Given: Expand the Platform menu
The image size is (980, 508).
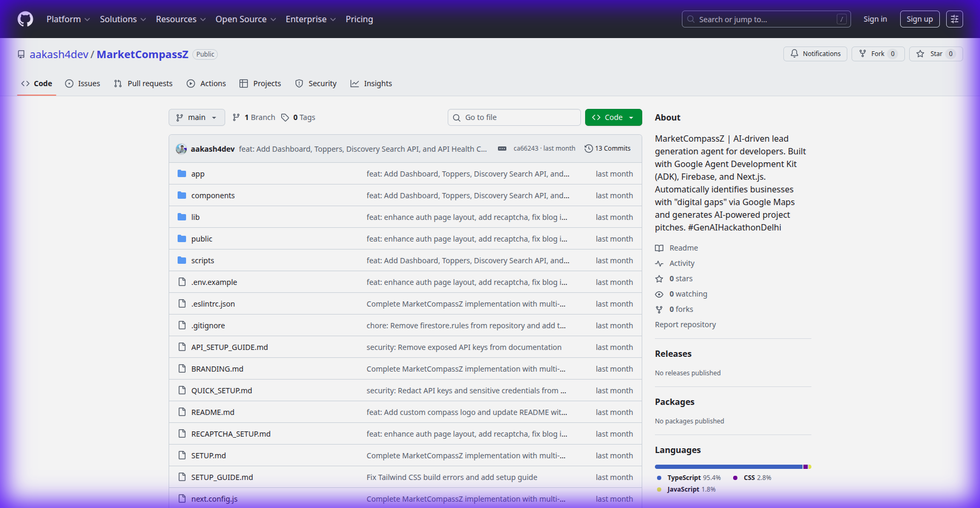Looking at the screenshot, I should (x=68, y=20).
